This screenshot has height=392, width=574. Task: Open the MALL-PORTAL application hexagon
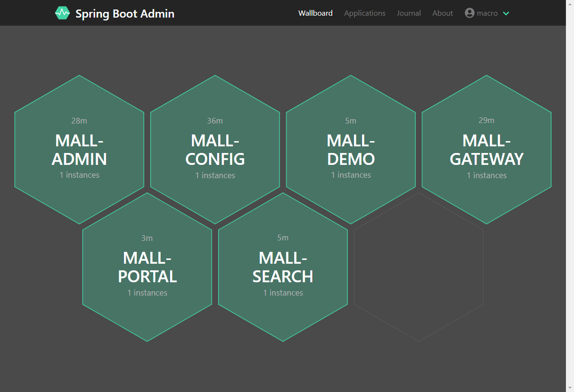click(147, 267)
